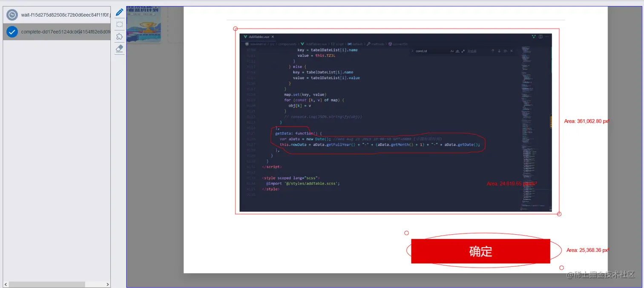Select the pencil annotation tool

[x=119, y=12]
